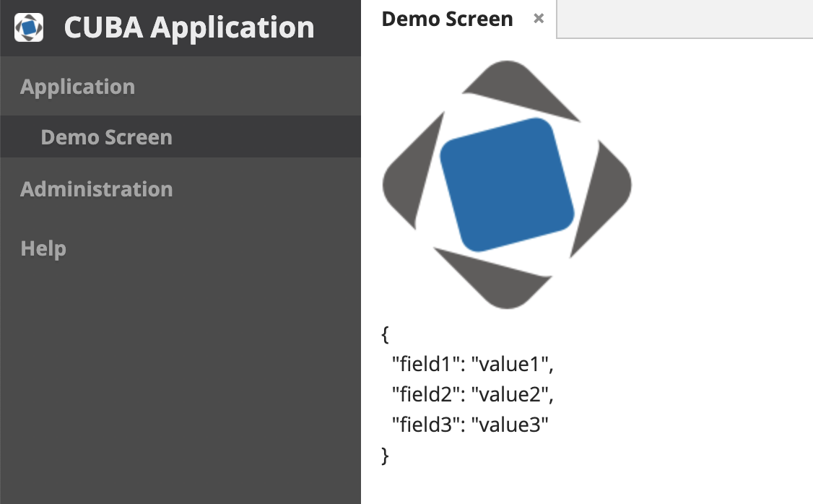Click the CUBA Application title

[189, 27]
